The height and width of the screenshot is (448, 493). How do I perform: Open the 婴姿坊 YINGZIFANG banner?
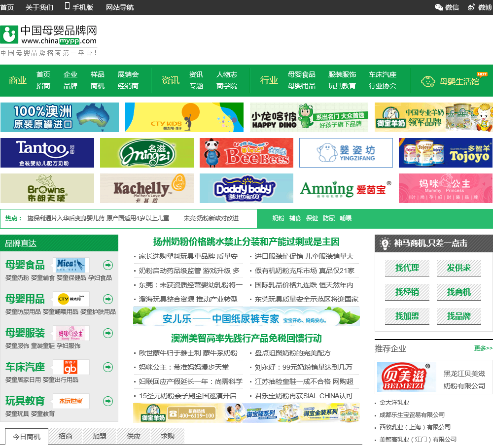point(346,153)
